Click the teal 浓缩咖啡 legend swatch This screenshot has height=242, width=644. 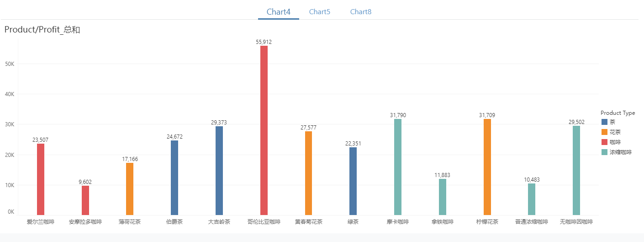(605, 152)
